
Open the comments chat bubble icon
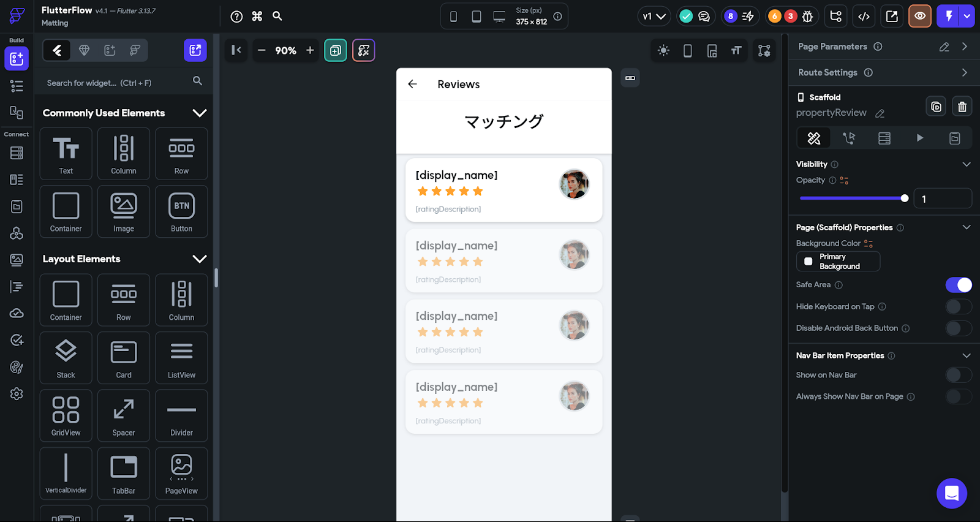pos(704,17)
